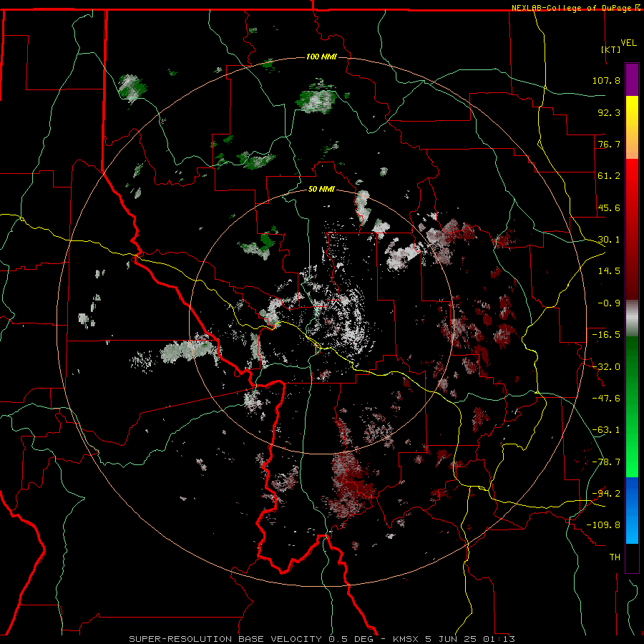This screenshot has height=644, width=644.
Task: Click the [KT] units label
Action: (x=611, y=49)
